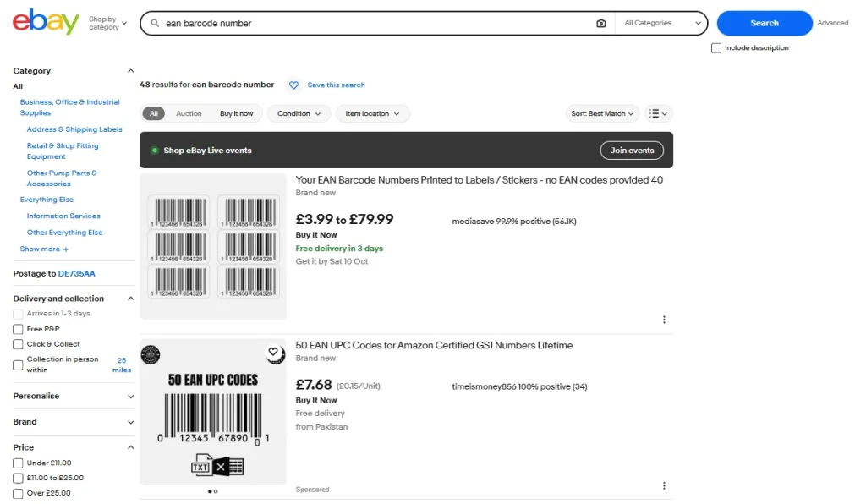Open the All Categories dropdown

coord(661,23)
